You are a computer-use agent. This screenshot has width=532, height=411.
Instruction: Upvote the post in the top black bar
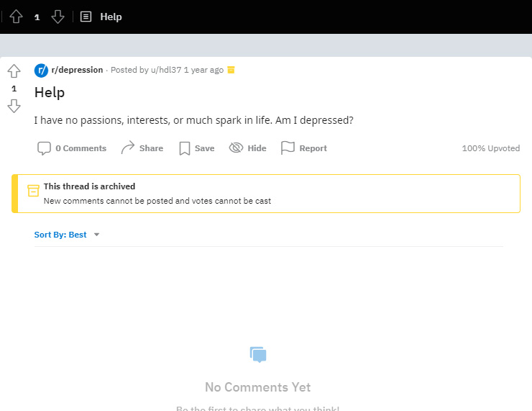point(16,17)
